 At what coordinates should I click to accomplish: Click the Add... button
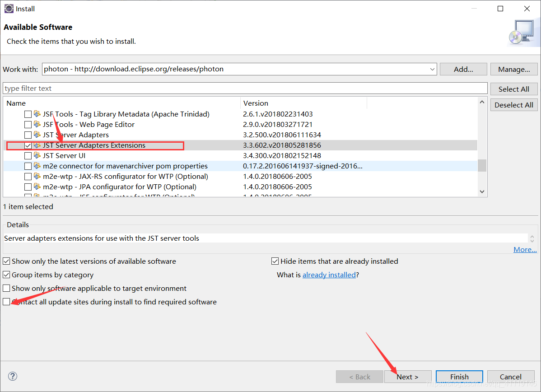(x=463, y=69)
